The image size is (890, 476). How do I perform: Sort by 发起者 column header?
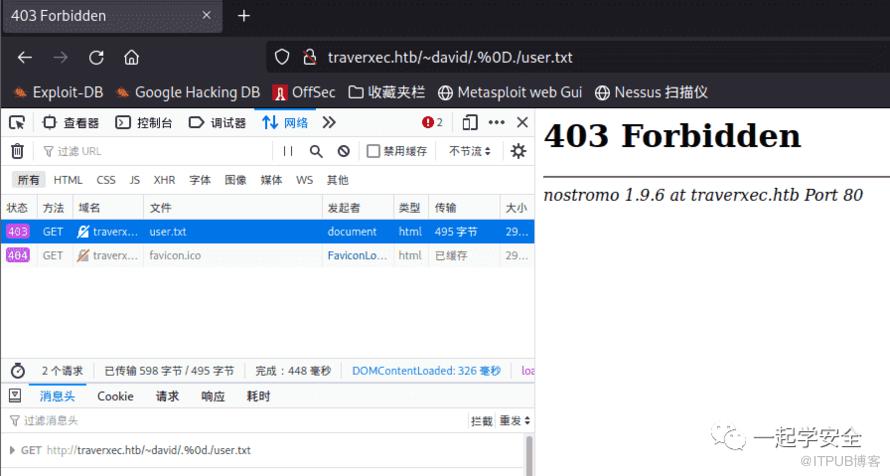(358, 208)
